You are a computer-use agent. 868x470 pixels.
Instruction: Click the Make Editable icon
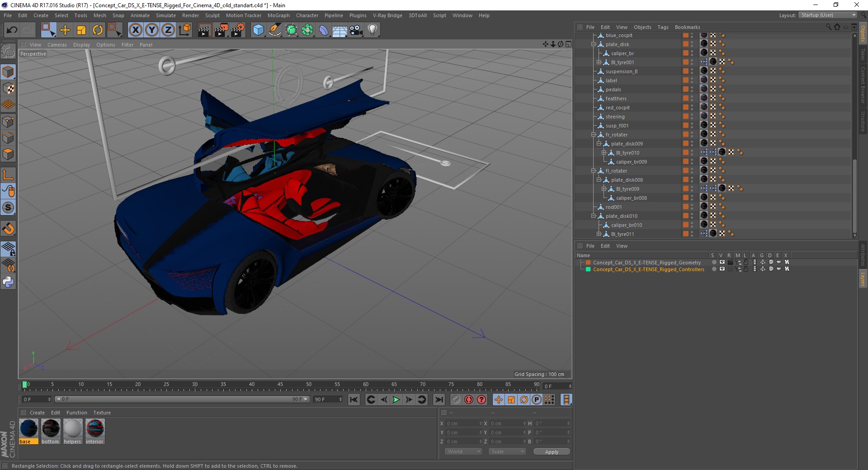click(x=8, y=52)
